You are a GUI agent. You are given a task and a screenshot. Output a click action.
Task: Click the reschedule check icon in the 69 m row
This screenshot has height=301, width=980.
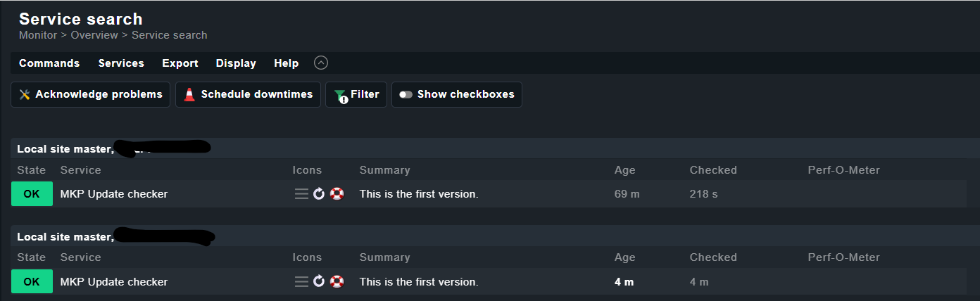click(x=319, y=194)
